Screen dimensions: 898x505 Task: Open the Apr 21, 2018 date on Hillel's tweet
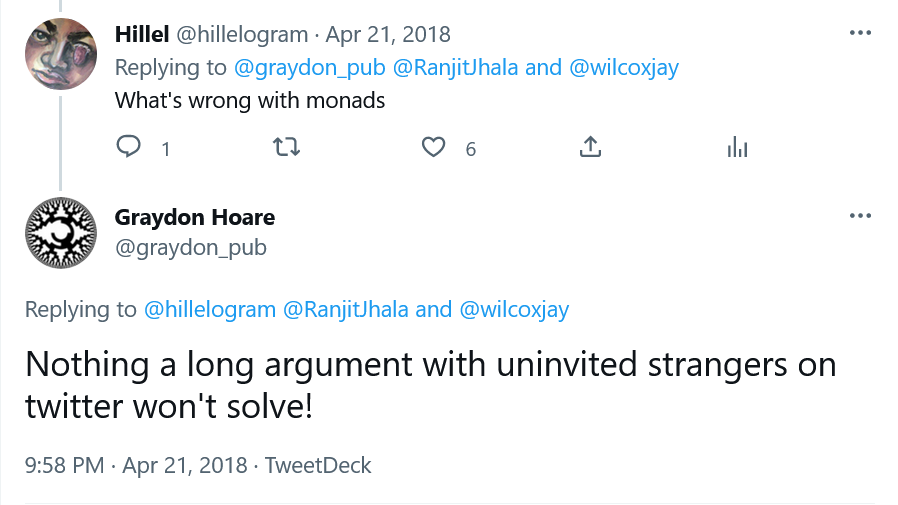tap(388, 35)
